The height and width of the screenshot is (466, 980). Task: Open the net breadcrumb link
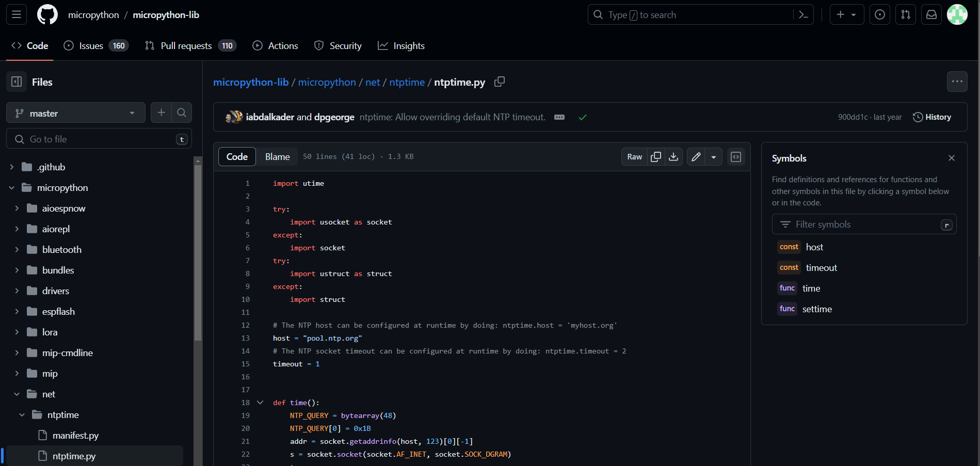[x=373, y=82]
